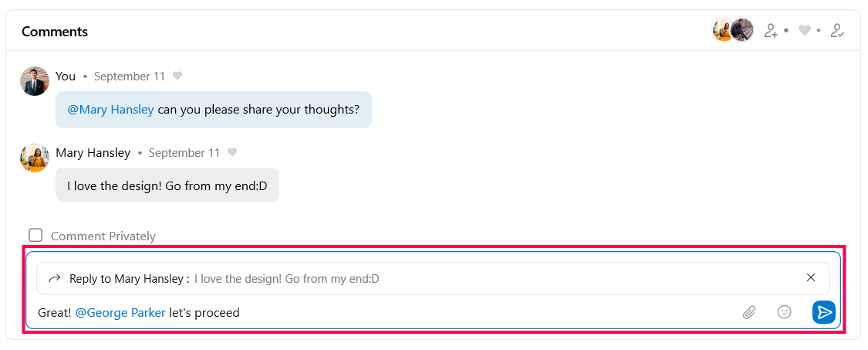Send the comment with the blue arrow
This screenshot has width=868, height=350.
pos(824,312)
